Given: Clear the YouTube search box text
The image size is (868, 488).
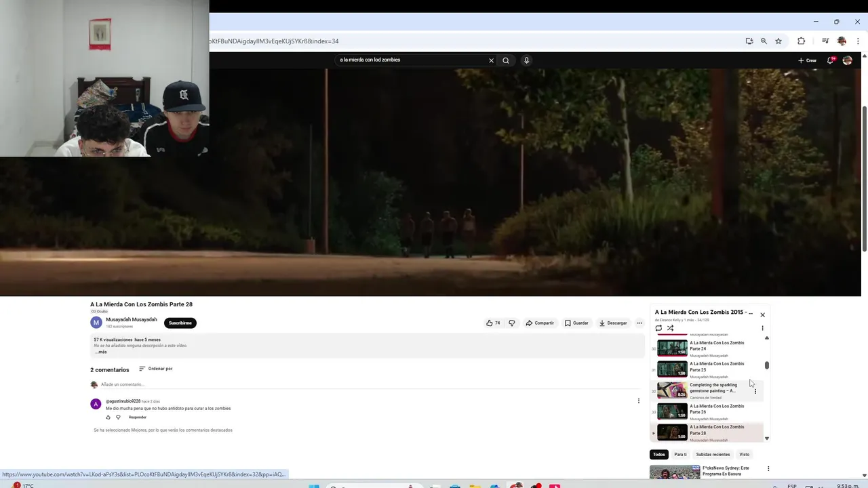Looking at the screenshot, I should click(x=492, y=60).
